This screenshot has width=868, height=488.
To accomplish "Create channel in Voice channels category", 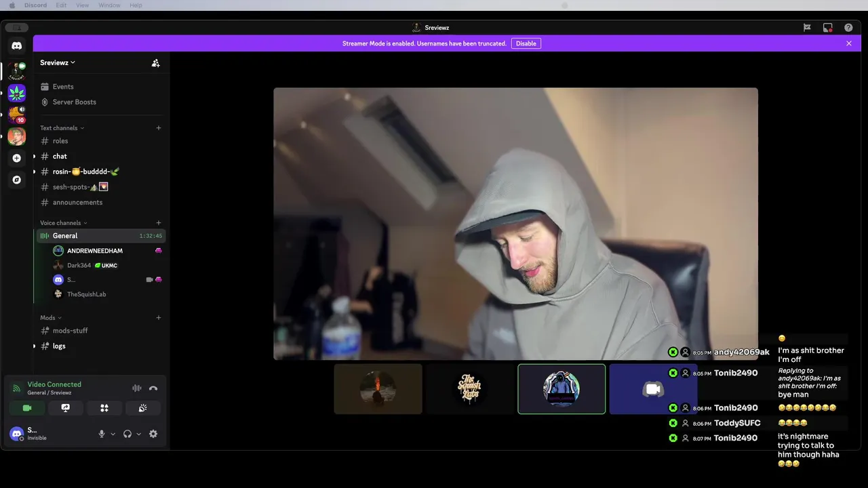I will [159, 223].
